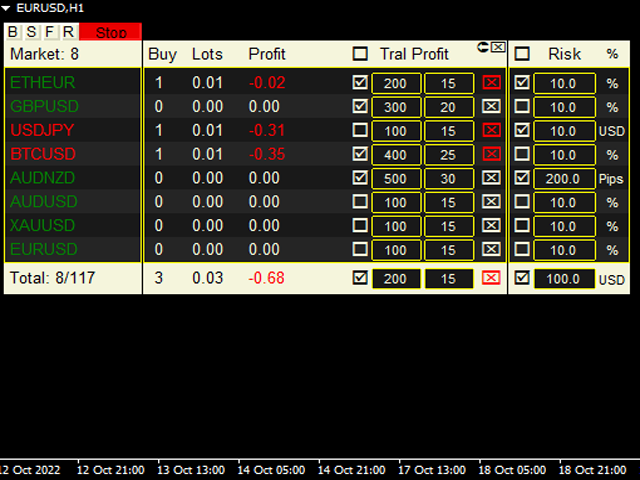Close the panel with the top X icon
The width and height of the screenshot is (640, 480).
pyautogui.click(x=498, y=47)
